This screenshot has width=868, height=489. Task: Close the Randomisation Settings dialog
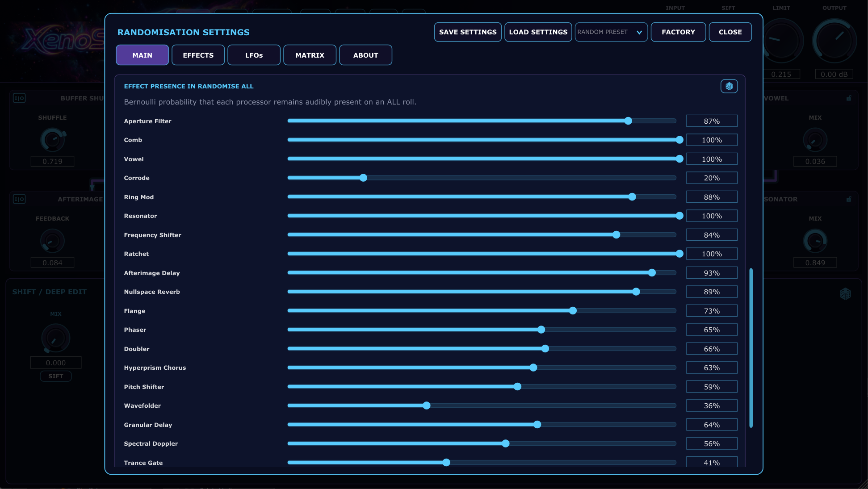point(730,32)
